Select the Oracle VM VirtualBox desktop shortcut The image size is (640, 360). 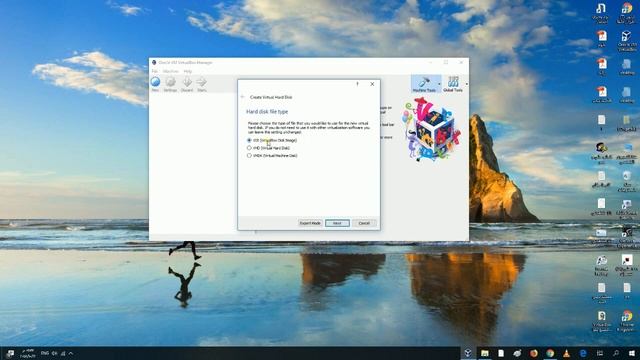tap(627, 41)
